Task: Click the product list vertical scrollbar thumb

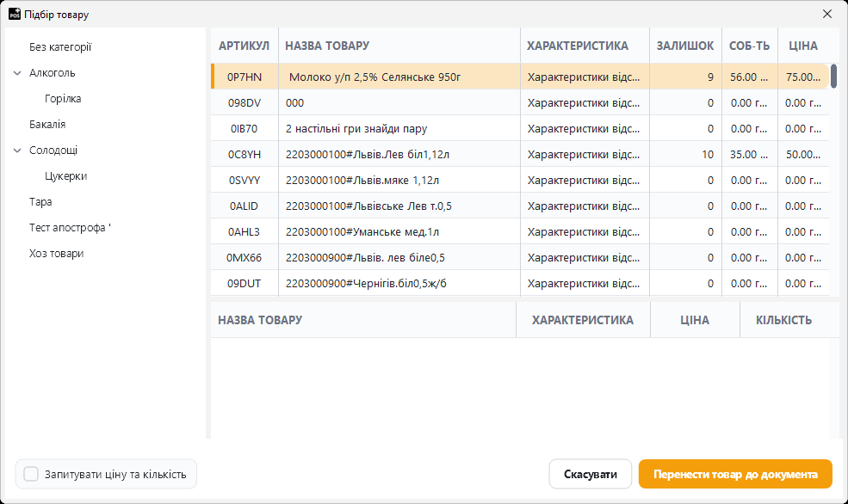Action: click(x=834, y=77)
